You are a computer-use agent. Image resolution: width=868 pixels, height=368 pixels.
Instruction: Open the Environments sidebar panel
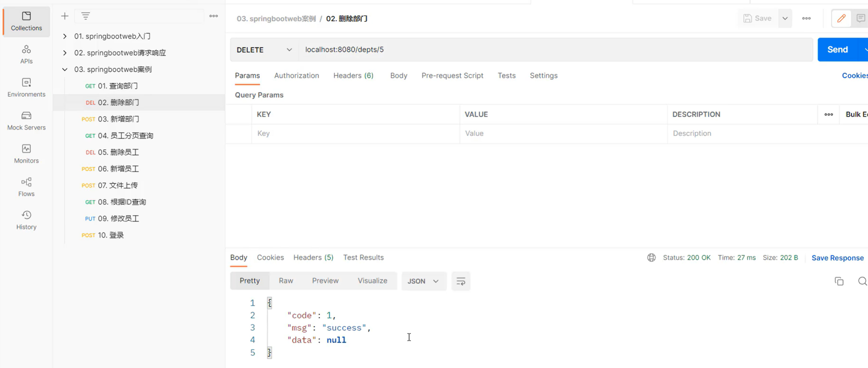[26, 88]
